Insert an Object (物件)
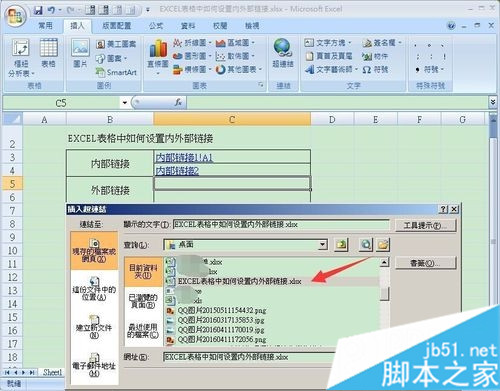The image size is (500, 391). pyautogui.click(x=375, y=56)
